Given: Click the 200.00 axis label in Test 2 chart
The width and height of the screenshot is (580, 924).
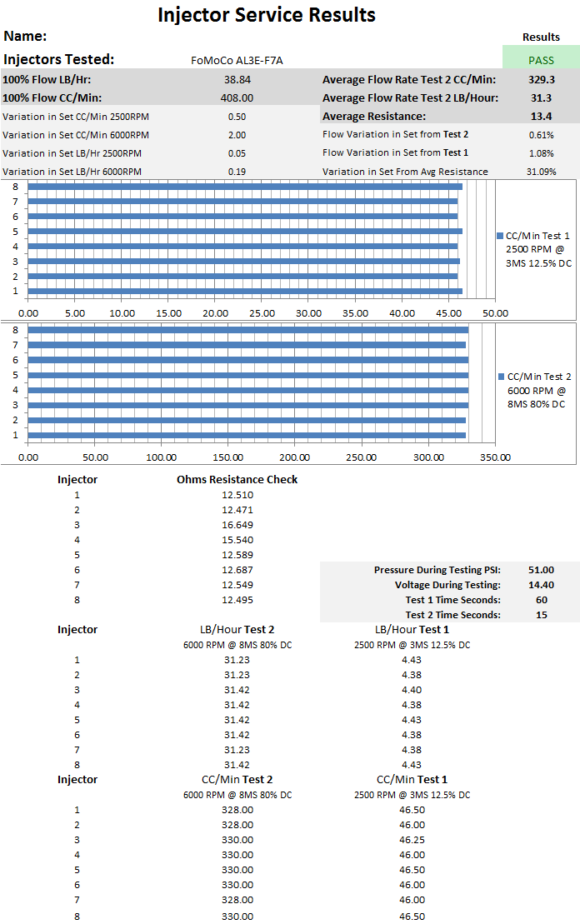Looking at the screenshot, I should point(295,457).
